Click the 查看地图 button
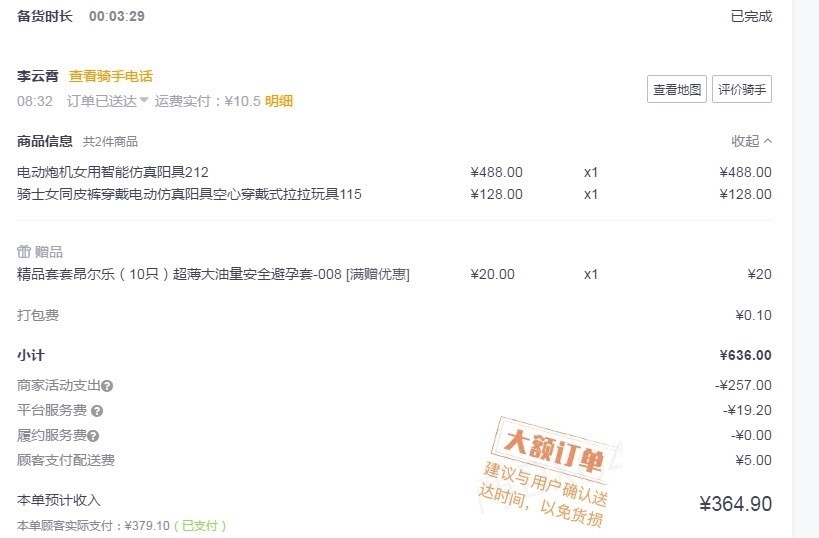Image resolution: width=819 pixels, height=538 pixels. 676,89
